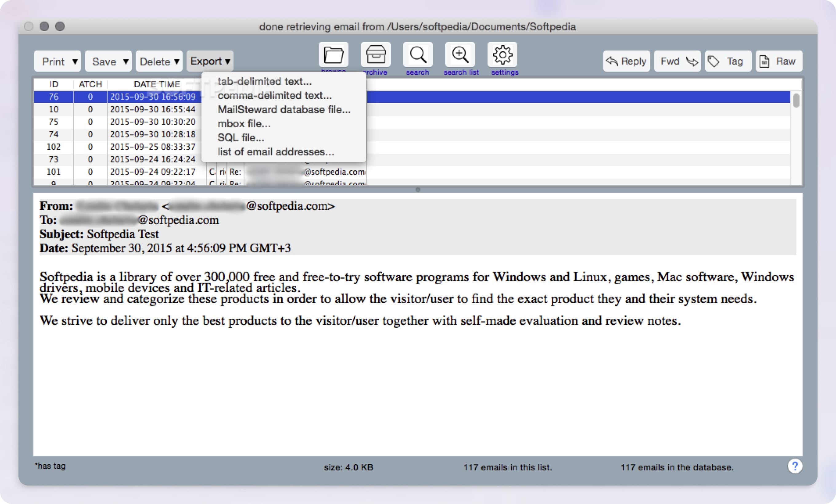Expand the Export dropdown
The height and width of the screenshot is (504, 836).
point(209,61)
